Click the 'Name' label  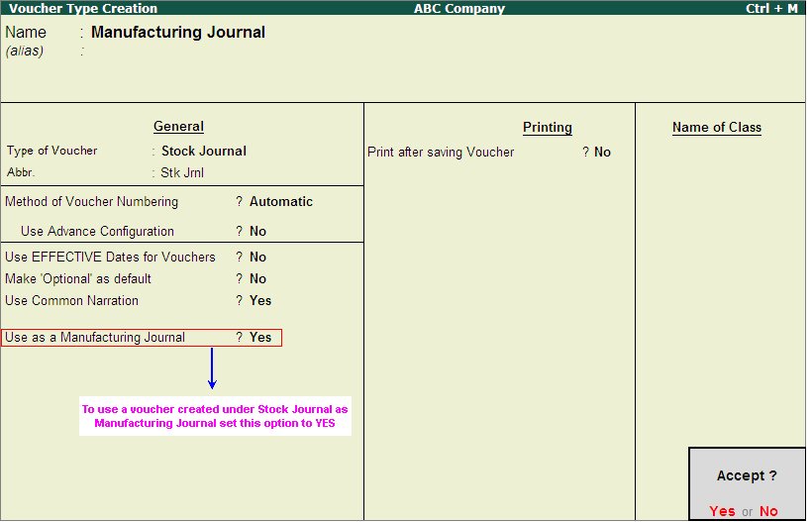pos(26,32)
